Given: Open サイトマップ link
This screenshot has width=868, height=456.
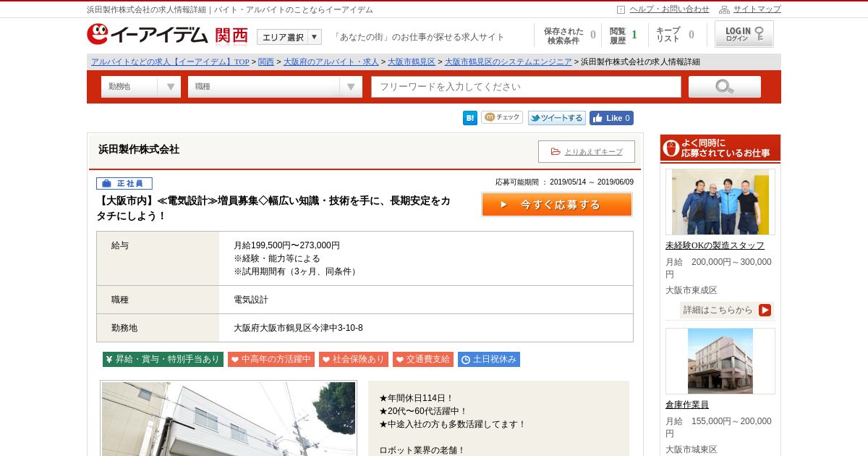Looking at the screenshot, I should tap(757, 9).
